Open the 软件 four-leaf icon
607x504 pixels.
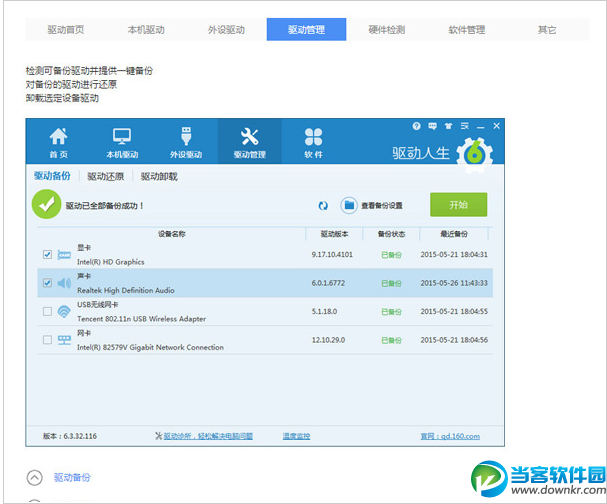313,137
